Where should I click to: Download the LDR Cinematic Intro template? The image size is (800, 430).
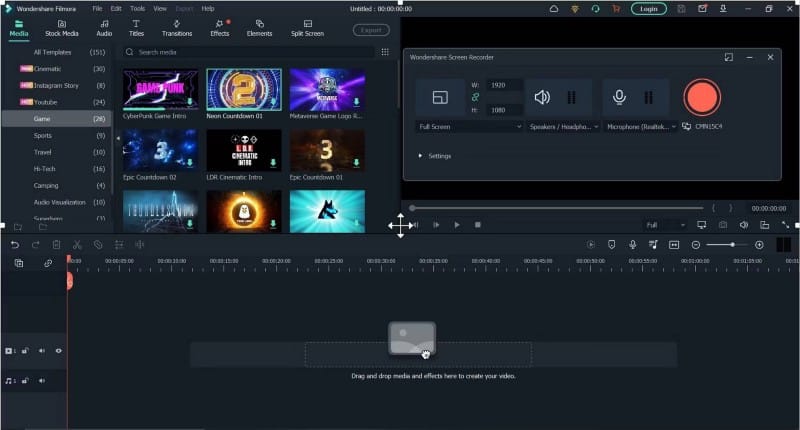click(x=273, y=163)
